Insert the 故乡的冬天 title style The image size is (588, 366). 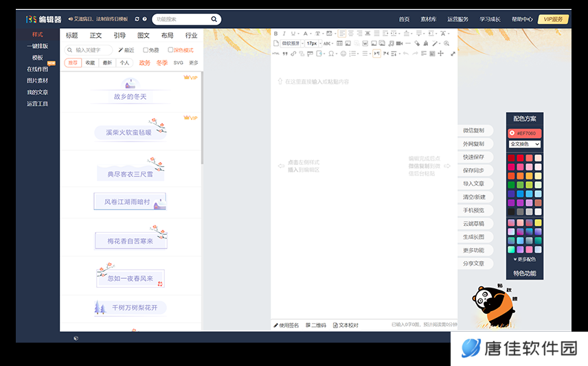point(130,92)
